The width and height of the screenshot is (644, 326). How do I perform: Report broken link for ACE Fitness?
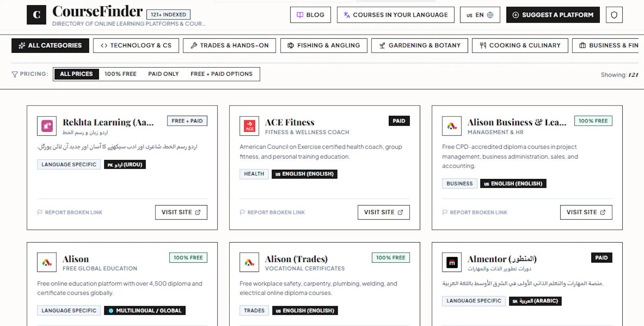272,212
